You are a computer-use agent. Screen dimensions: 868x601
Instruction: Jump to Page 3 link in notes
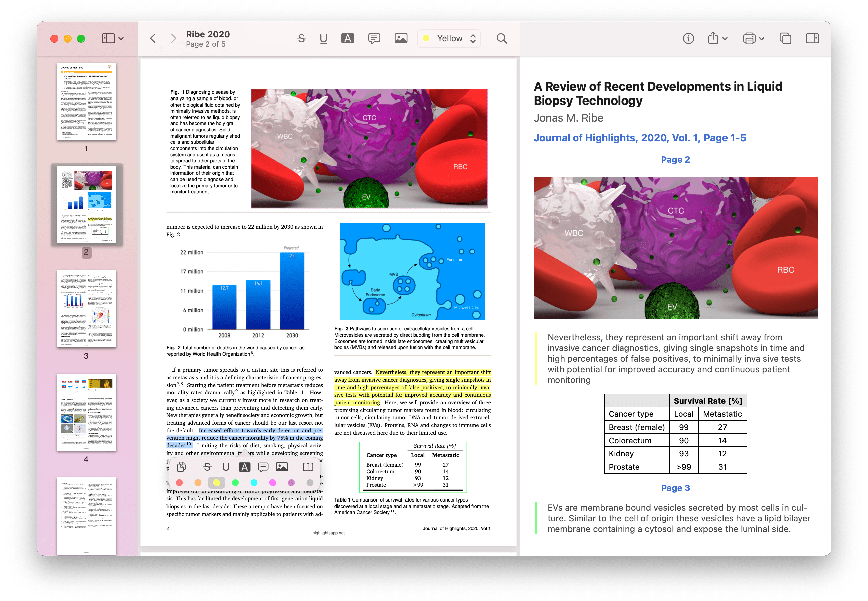tap(675, 488)
